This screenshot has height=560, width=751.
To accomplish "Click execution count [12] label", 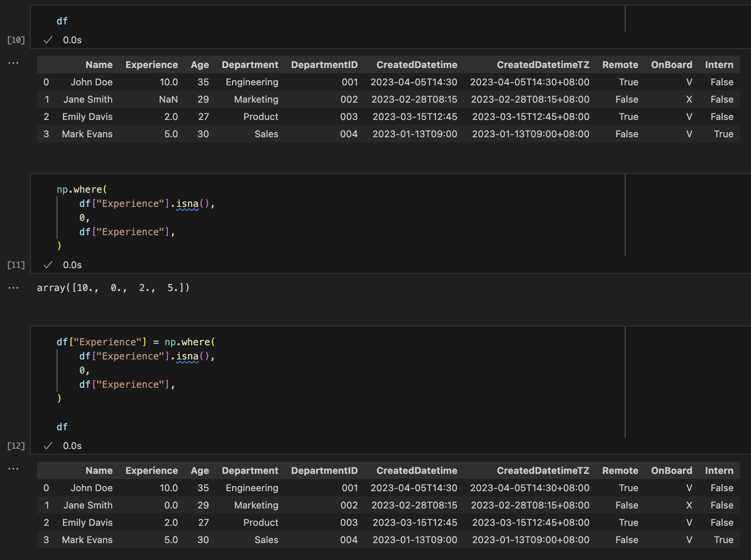I will coord(16,446).
